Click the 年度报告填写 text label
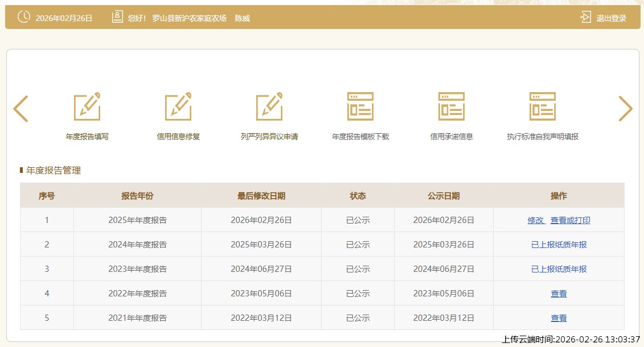Screen dimensions: 644x347 click(87, 137)
